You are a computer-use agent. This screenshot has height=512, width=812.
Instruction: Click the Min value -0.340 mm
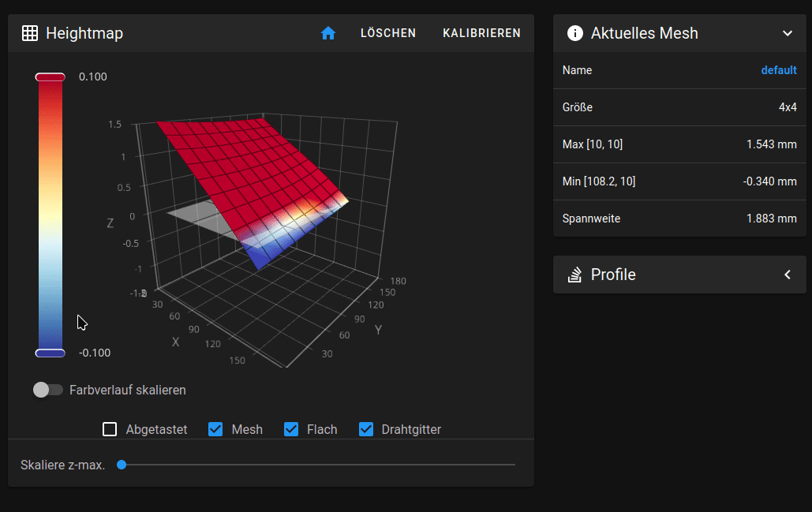tap(769, 181)
